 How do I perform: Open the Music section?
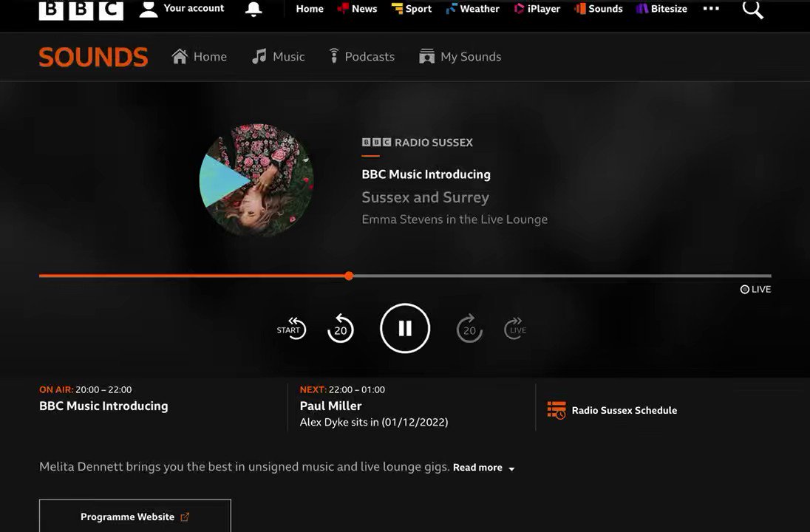point(279,56)
